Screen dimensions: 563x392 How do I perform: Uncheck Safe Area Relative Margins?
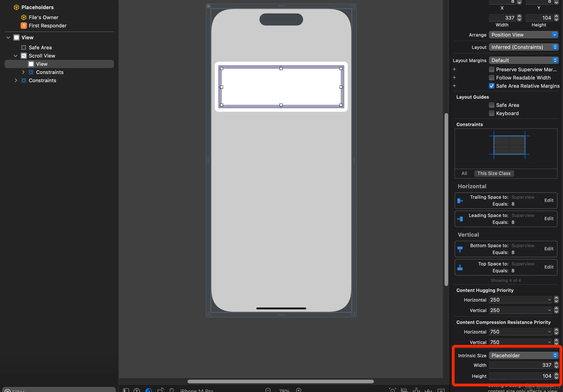[491, 86]
